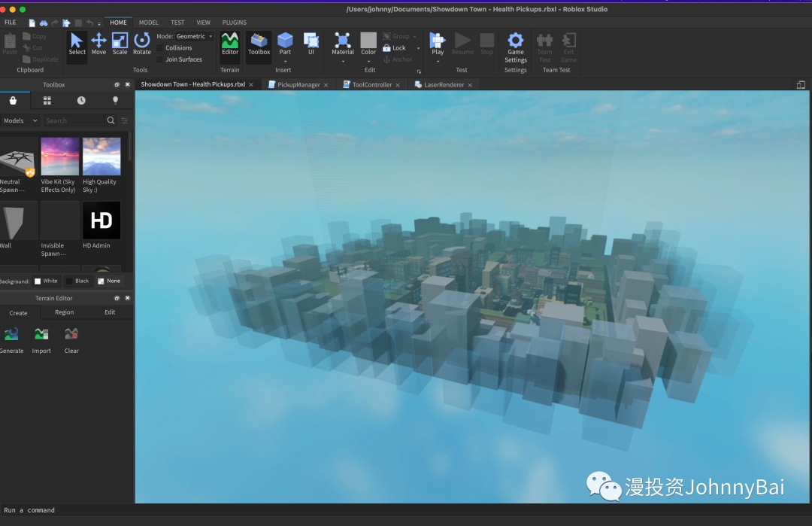The image size is (812, 526).
Task: Click the Clear terrain button
Action: [71, 335]
